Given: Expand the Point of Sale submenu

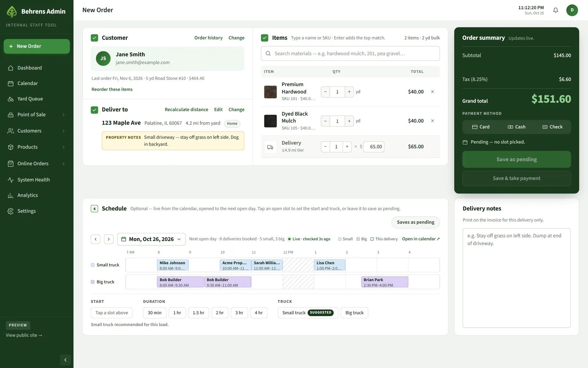Looking at the screenshot, I should 64,115.
